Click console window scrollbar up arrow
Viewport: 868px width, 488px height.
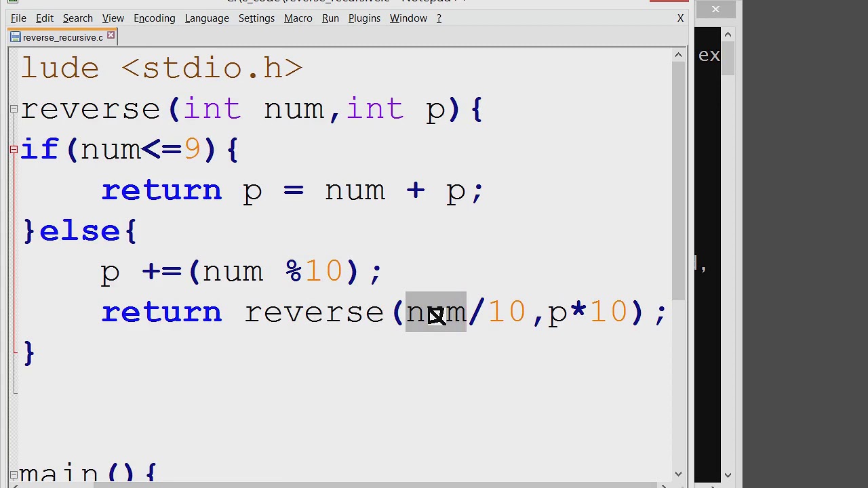click(728, 34)
